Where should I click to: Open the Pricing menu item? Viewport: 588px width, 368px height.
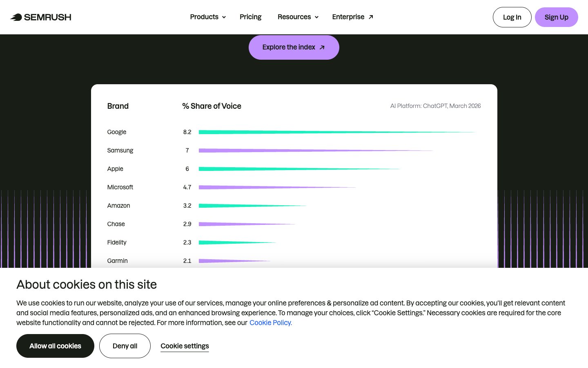pyautogui.click(x=250, y=17)
